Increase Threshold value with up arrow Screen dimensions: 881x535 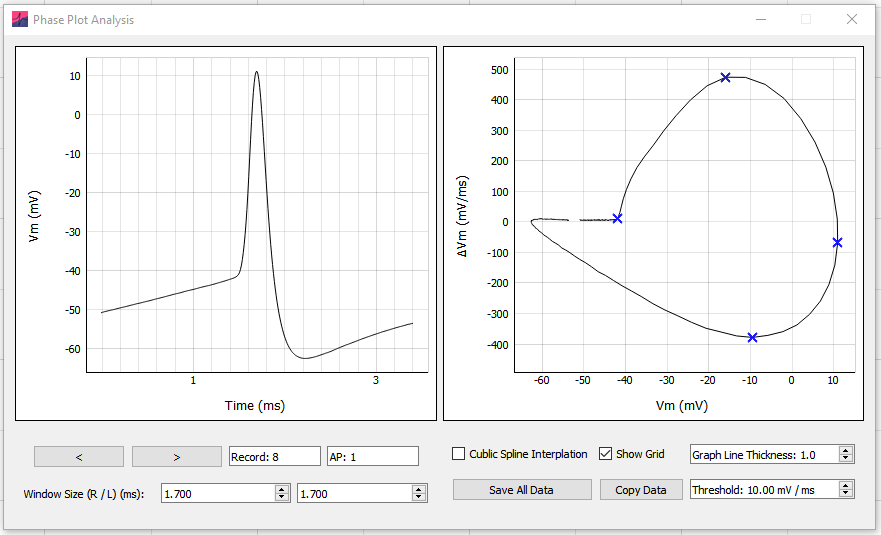pos(846,486)
